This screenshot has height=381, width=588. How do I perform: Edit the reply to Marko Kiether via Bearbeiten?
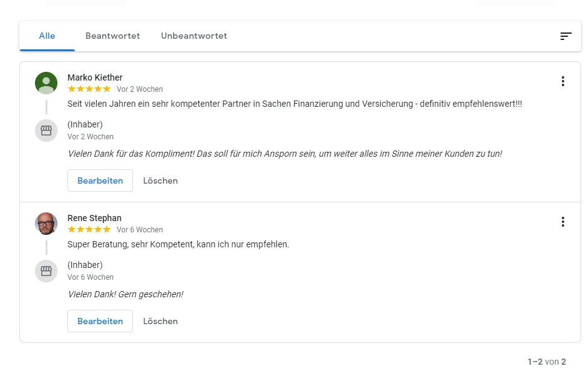[x=100, y=181]
